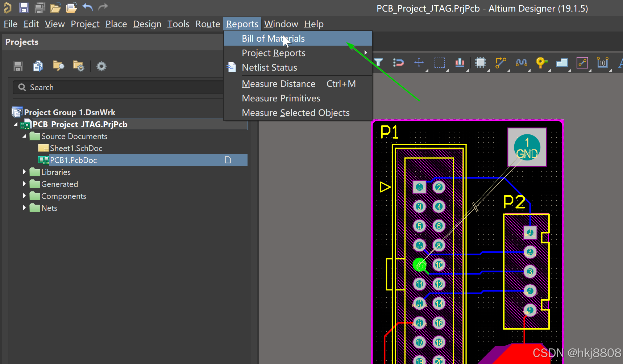Open the Project menu
The image size is (623, 364).
pyautogui.click(x=85, y=24)
